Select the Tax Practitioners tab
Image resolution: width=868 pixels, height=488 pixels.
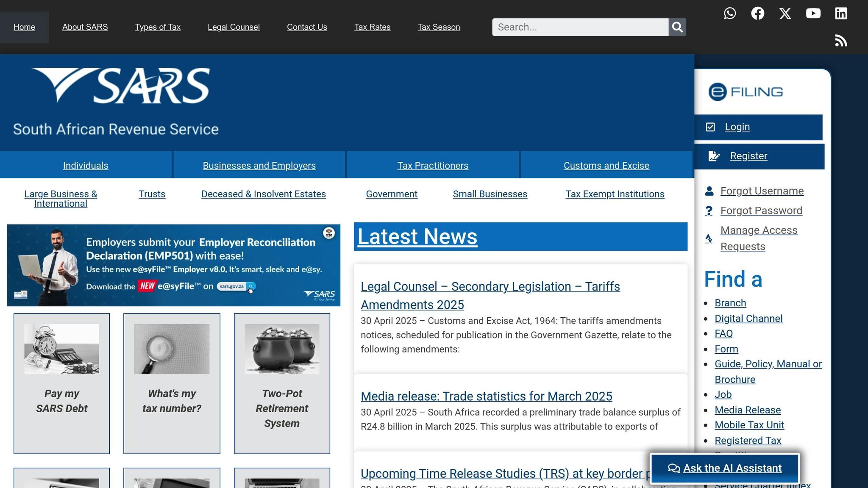pyautogui.click(x=433, y=165)
